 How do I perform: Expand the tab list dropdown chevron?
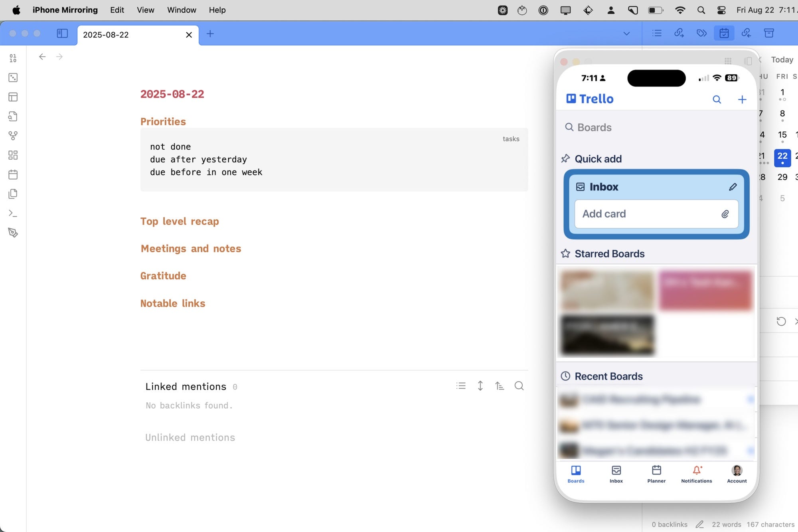[x=626, y=34]
